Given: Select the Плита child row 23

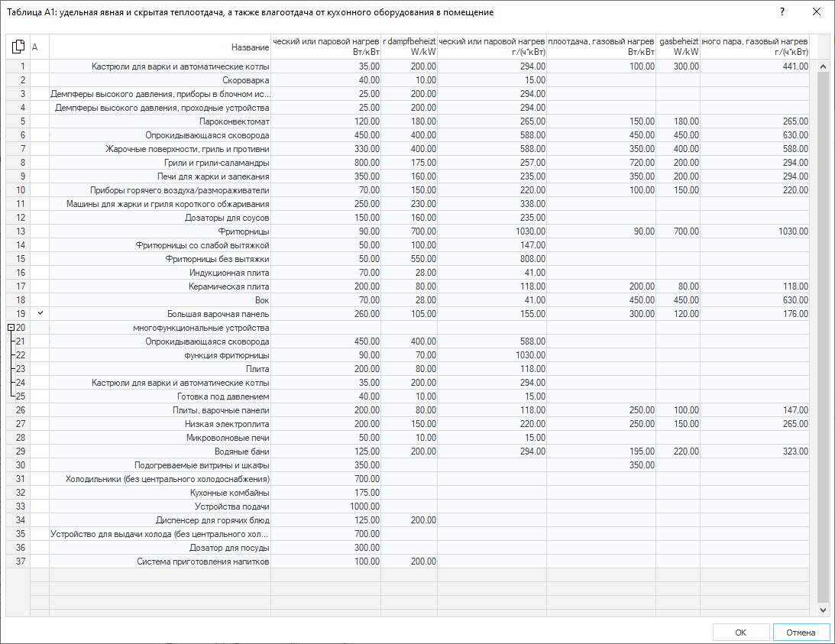Looking at the screenshot, I should click(160, 369).
